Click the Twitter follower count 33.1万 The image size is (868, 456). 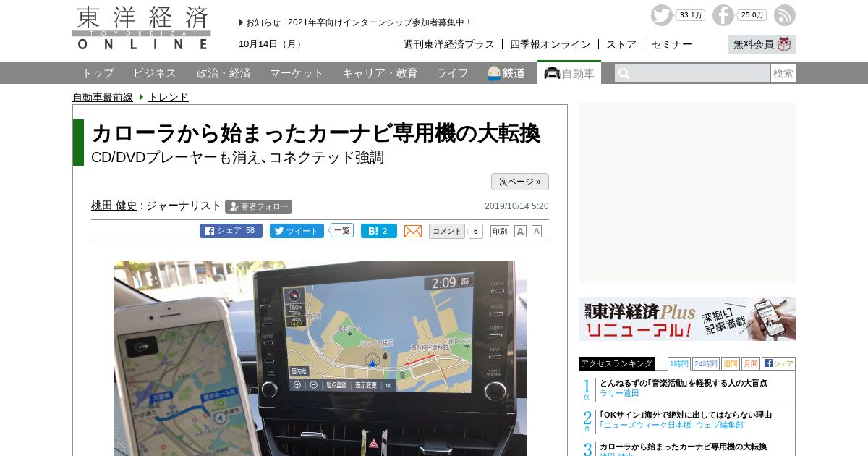coord(691,15)
